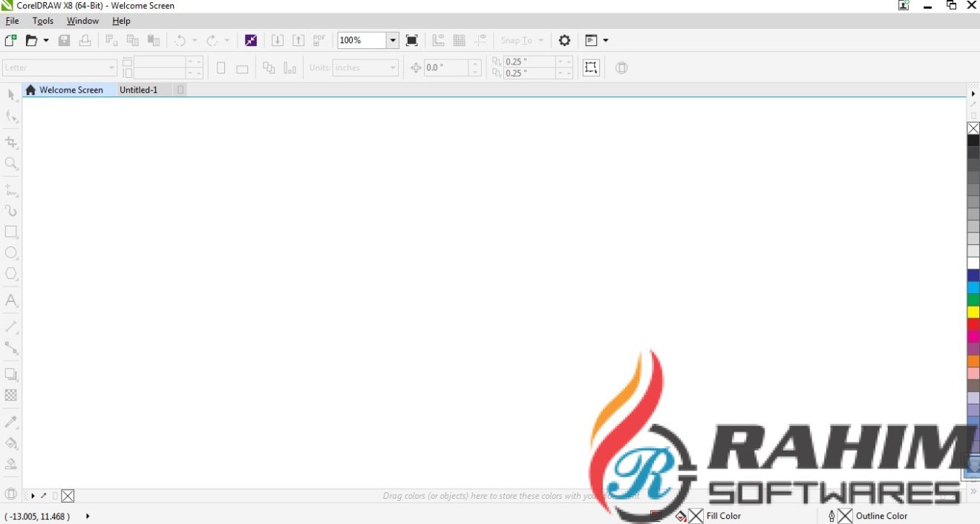This screenshot has height=524, width=980.
Task: Enable Treat all objects as filled
Action: (x=621, y=68)
